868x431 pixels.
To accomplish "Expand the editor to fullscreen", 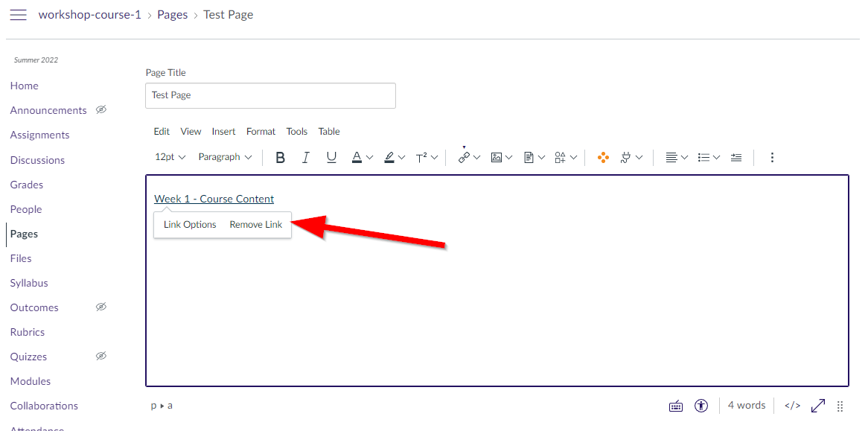I will coord(817,406).
